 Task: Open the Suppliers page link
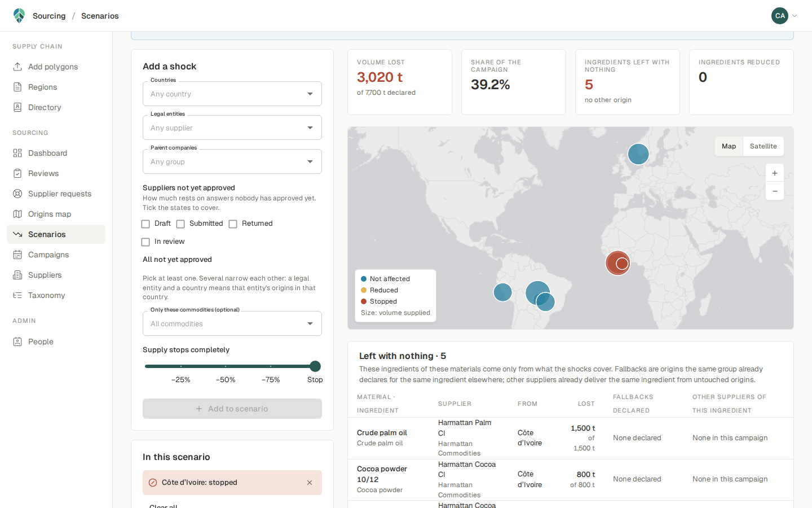click(x=56, y=275)
